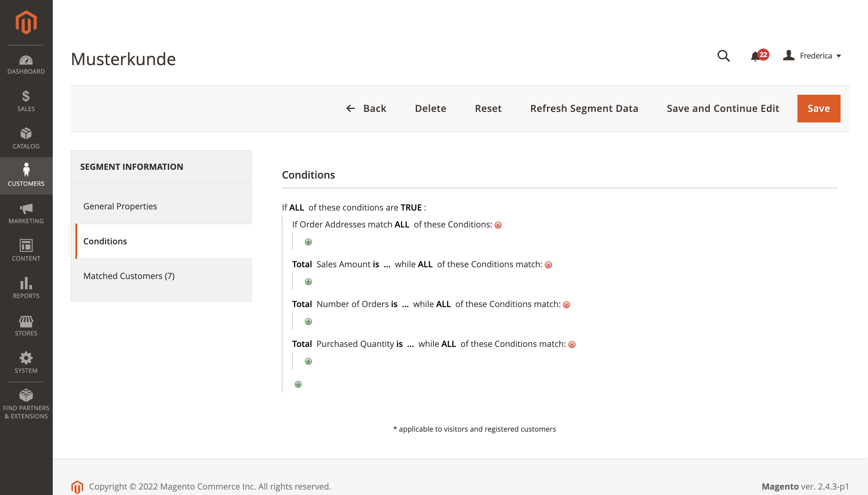The height and width of the screenshot is (495, 868).
Task: Click the footer Magento logo
Action: tap(77, 487)
